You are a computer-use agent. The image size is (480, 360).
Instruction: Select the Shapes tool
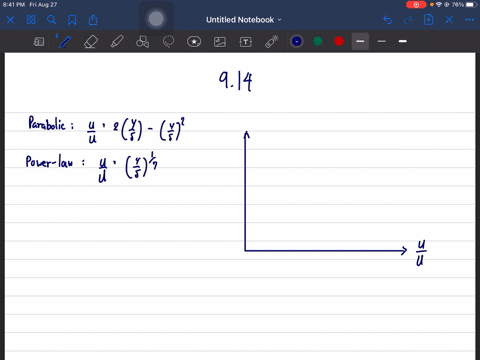pyautogui.click(x=142, y=42)
